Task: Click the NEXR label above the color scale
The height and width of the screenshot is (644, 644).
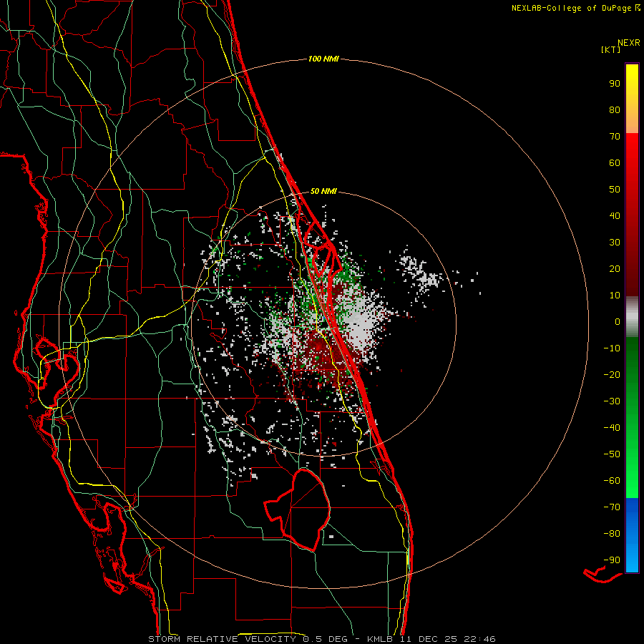Action: pos(629,43)
